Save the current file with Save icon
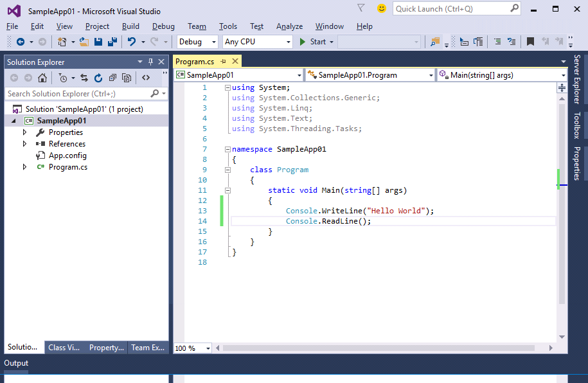The height and width of the screenshot is (383, 588). point(98,42)
